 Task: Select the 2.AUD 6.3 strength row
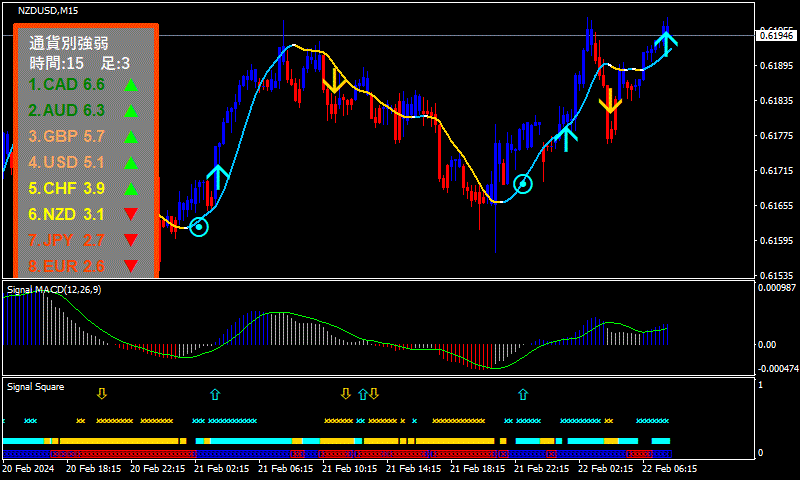point(67,110)
